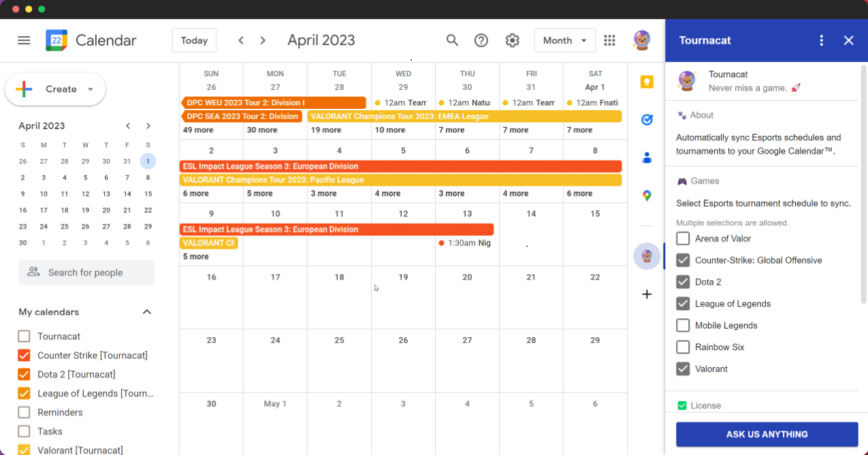
Task: Open Google Tasks from the side panel
Action: [647, 120]
